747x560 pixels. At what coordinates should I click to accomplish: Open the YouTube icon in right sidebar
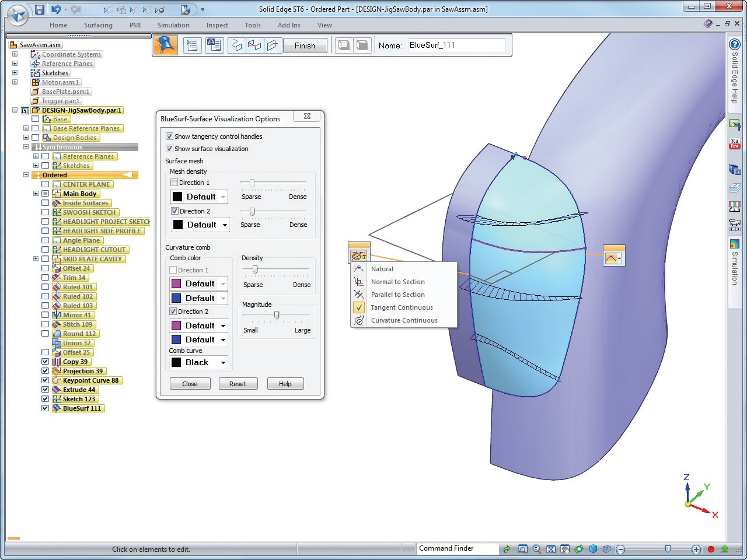point(734,144)
